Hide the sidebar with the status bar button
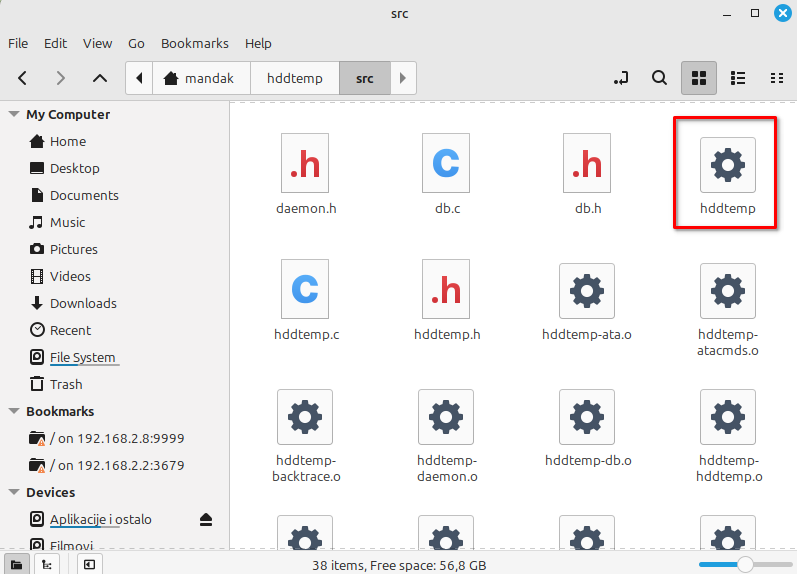This screenshot has height=574, width=797. [x=89, y=565]
